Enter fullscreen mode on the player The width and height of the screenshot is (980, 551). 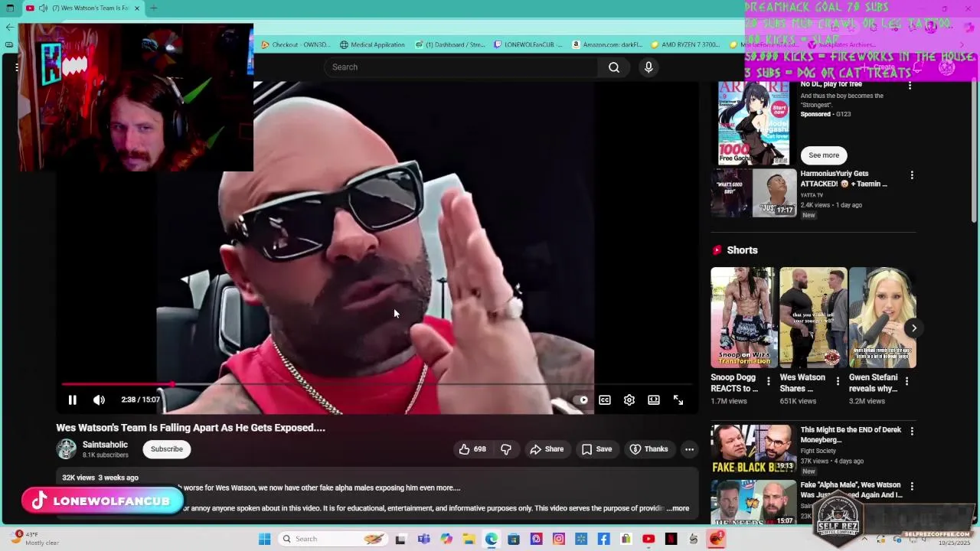click(678, 399)
